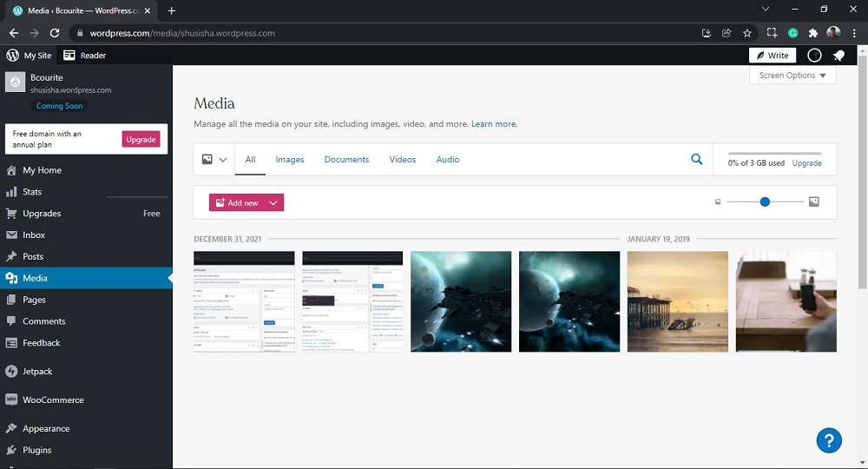The height and width of the screenshot is (469, 868).
Task: Open the Reader icon in top bar
Action: pos(69,56)
